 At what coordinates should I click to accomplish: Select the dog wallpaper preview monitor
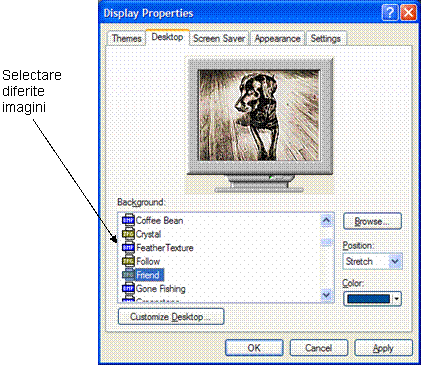pos(259,126)
